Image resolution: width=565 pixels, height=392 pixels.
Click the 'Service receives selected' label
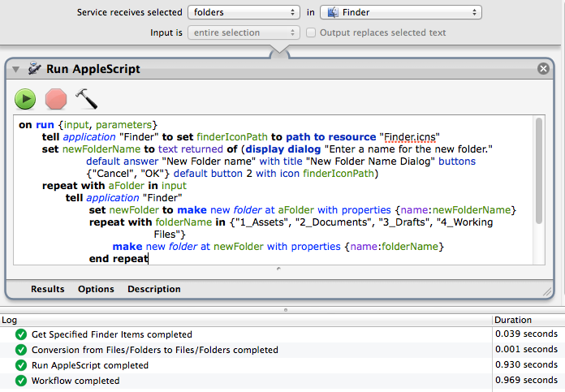coord(129,12)
